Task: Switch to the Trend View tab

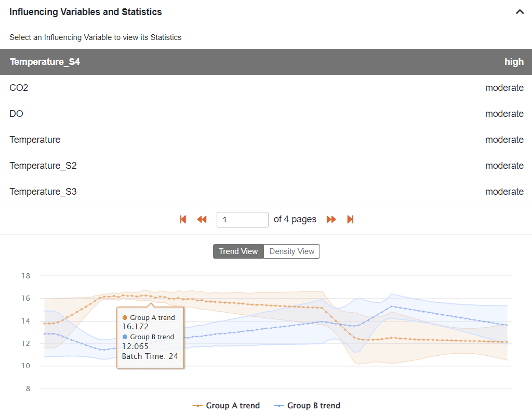Action: (238, 251)
